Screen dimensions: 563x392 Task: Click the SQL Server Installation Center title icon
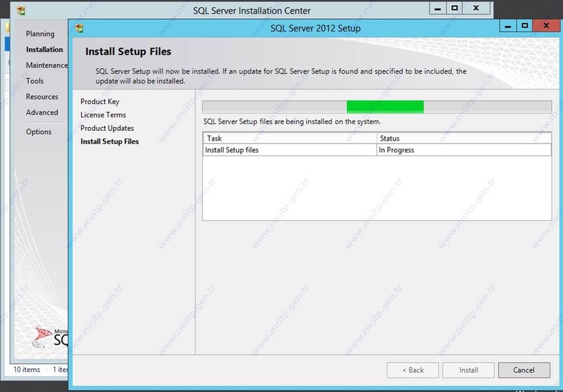pyautogui.click(x=21, y=11)
